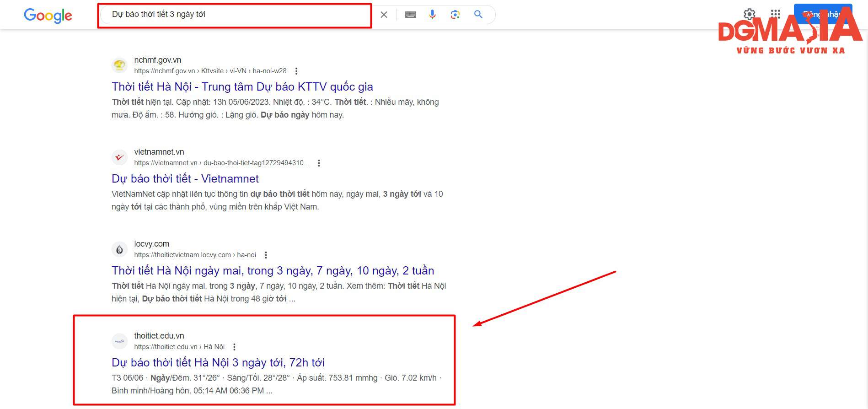Click the vietnamnet.vn URL breadcrumb
This screenshot has width=868, height=409.
221,163
